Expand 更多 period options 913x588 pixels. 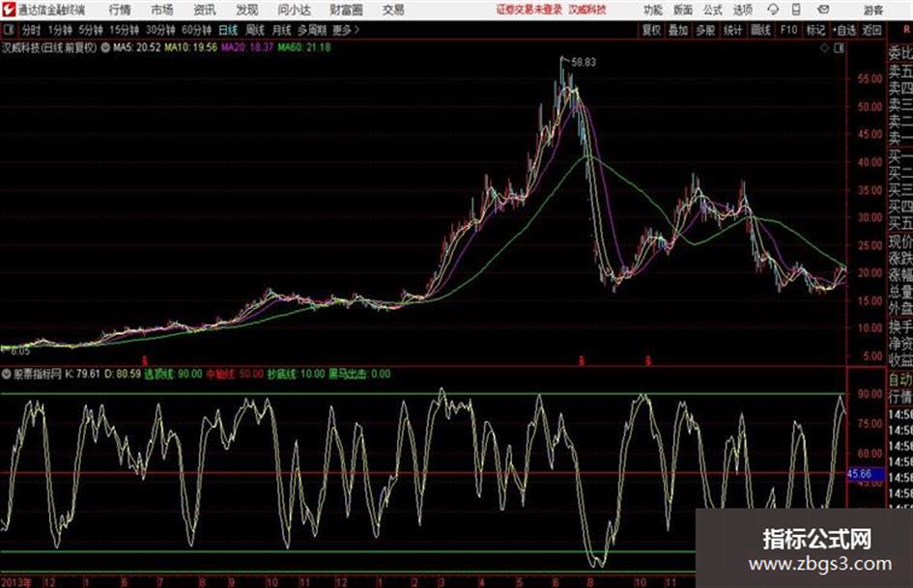point(345,30)
